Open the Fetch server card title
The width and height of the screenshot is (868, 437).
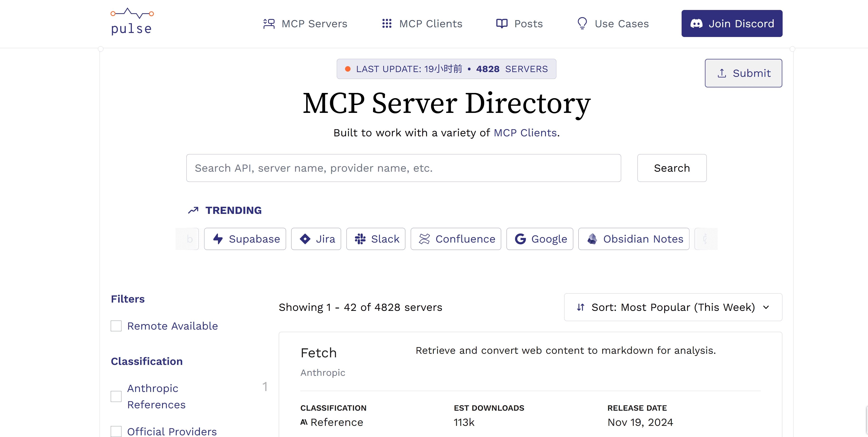pyautogui.click(x=319, y=353)
